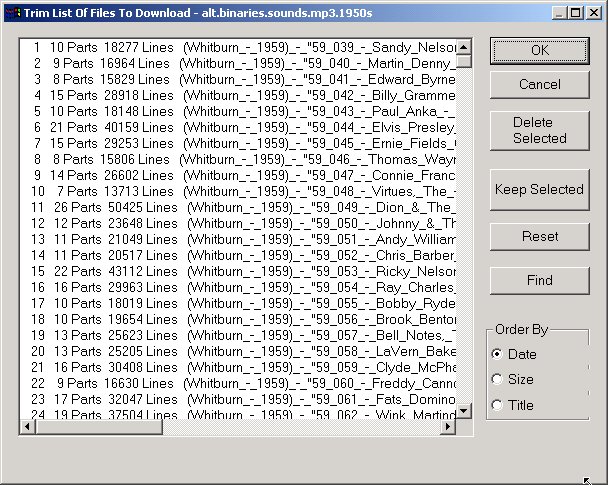Viewport: 608px width, 485px height.
Task: Click the list's scroll left arrow
Action: click(x=27, y=426)
